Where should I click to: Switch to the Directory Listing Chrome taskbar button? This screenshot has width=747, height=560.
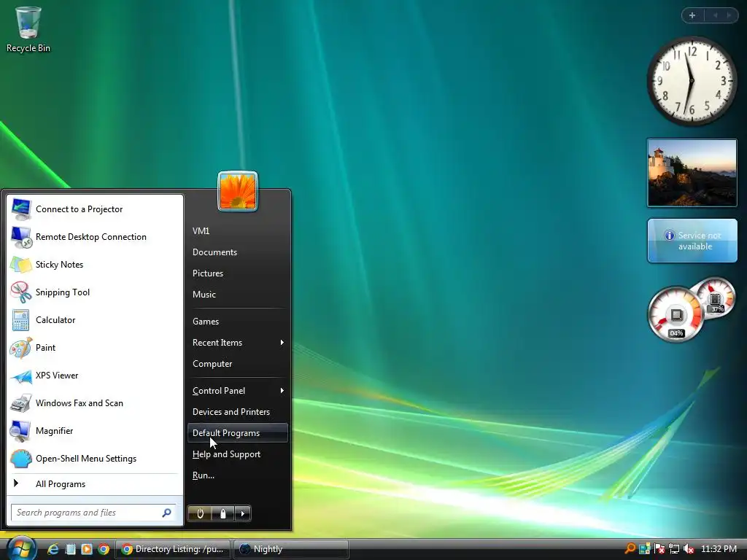pos(173,549)
